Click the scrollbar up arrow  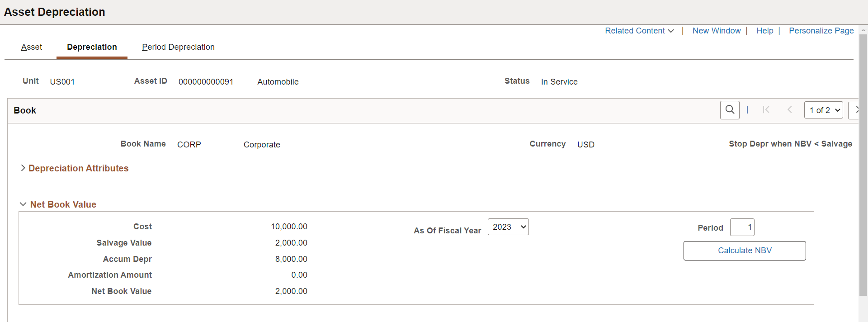tap(863, 30)
